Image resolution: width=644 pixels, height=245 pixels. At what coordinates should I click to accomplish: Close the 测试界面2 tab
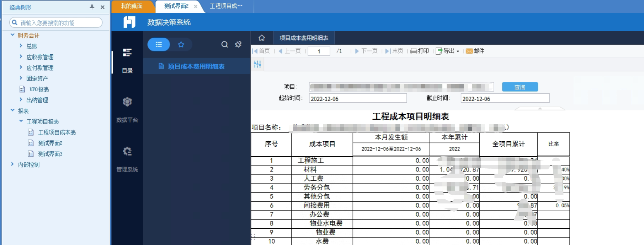(x=196, y=6)
